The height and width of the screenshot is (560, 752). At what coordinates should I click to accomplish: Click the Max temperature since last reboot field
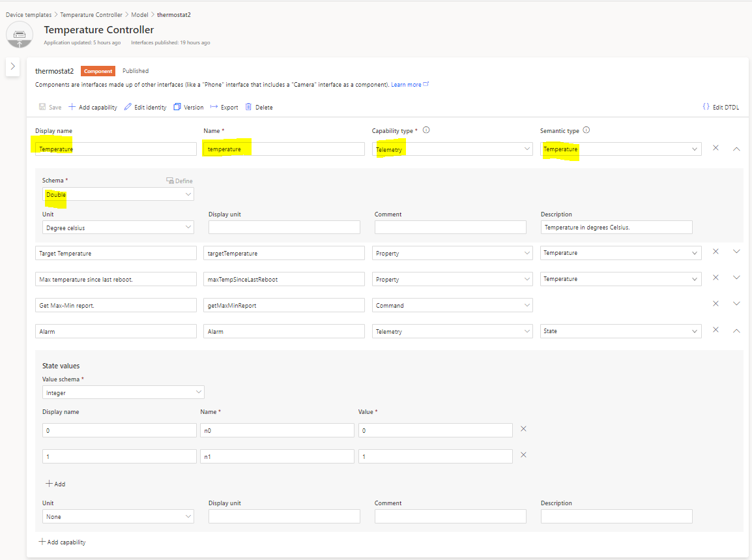point(115,279)
